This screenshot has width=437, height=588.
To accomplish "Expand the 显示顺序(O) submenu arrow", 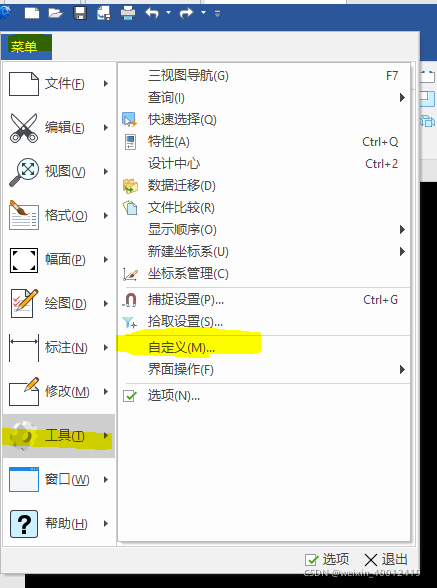I will [402, 230].
